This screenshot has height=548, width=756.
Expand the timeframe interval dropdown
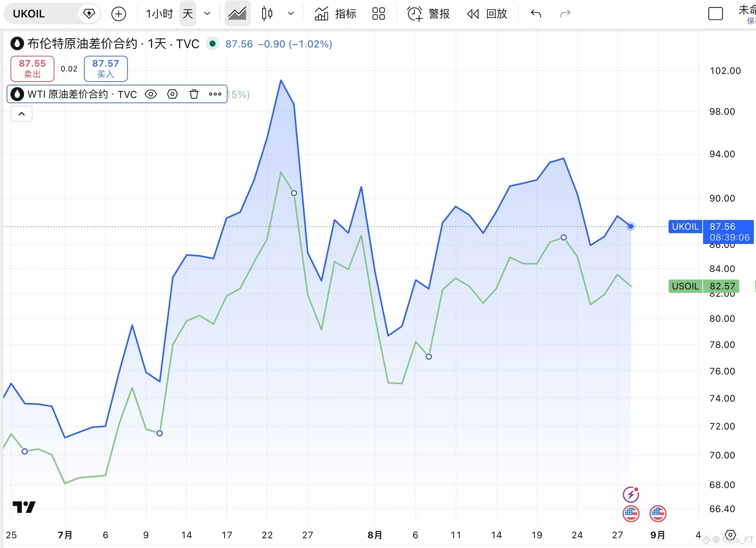pyautogui.click(x=207, y=14)
